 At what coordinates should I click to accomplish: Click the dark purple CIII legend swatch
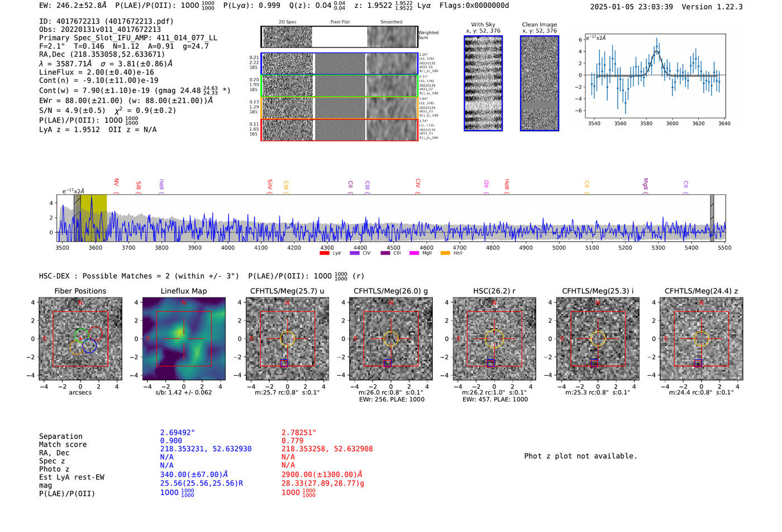click(x=385, y=253)
